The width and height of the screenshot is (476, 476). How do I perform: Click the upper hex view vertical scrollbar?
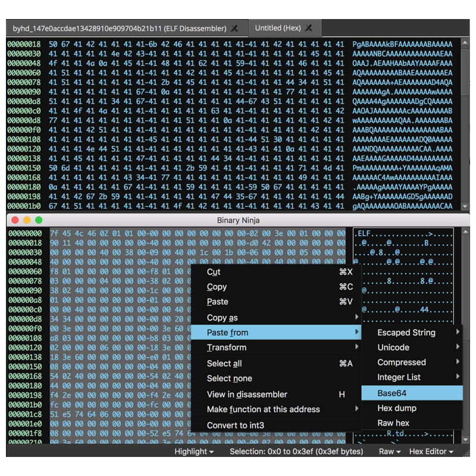[465, 71]
